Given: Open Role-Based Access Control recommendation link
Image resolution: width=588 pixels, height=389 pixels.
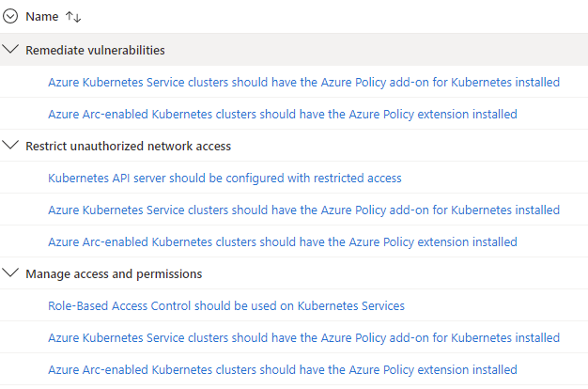Looking at the screenshot, I should click(x=226, y=305).
